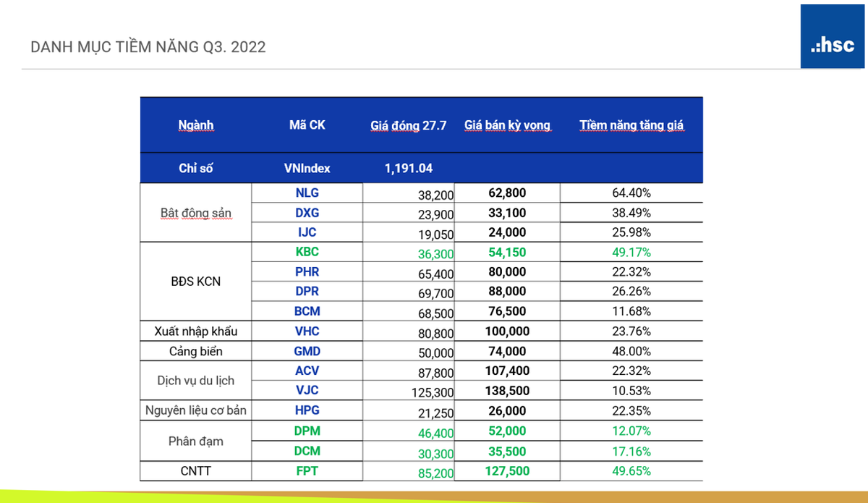Click the BĐS KCN sector cell
Image resolution: width=868 pixels, height=503 pixels.
tap(195, 282)
